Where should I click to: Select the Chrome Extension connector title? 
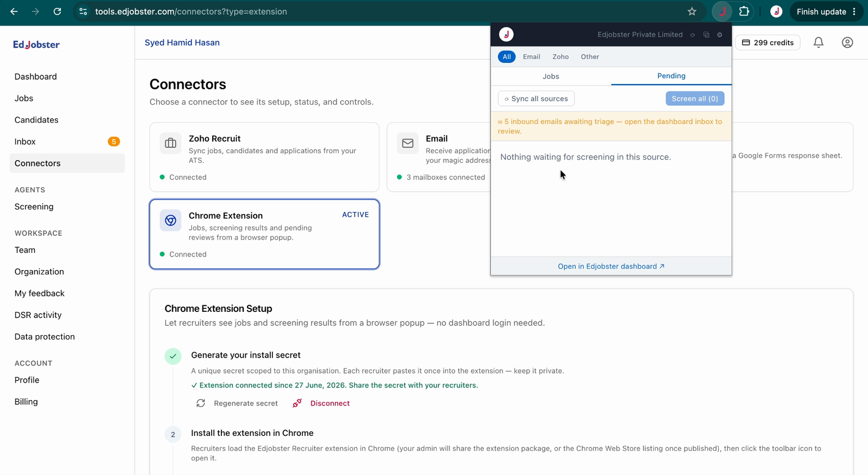tap(226, 216)
